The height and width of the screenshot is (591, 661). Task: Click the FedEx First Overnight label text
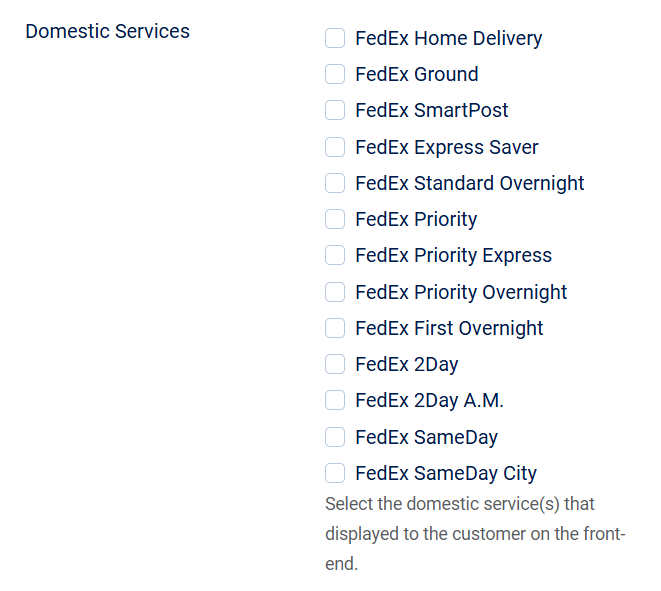point(449,329)
